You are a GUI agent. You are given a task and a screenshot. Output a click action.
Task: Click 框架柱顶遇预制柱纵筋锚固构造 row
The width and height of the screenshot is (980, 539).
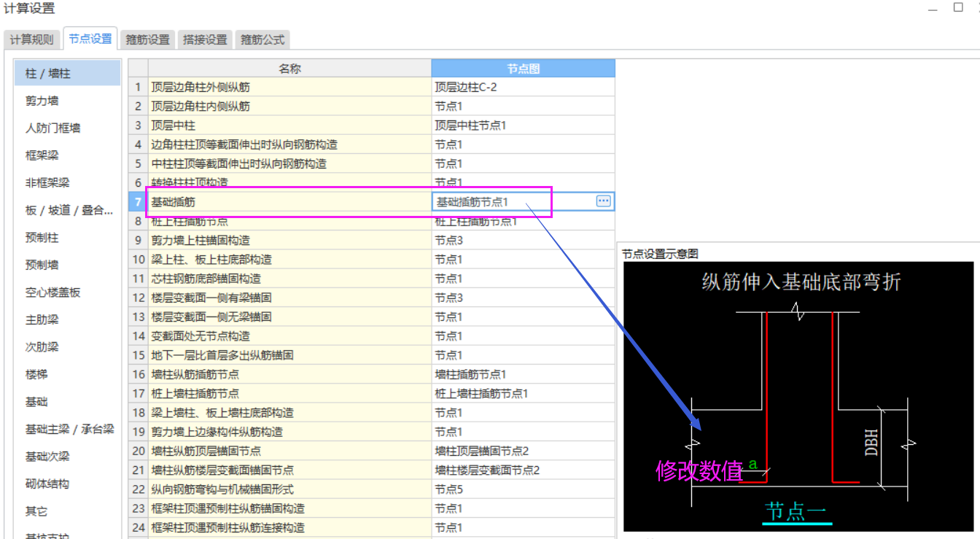[x=290, y=508]
